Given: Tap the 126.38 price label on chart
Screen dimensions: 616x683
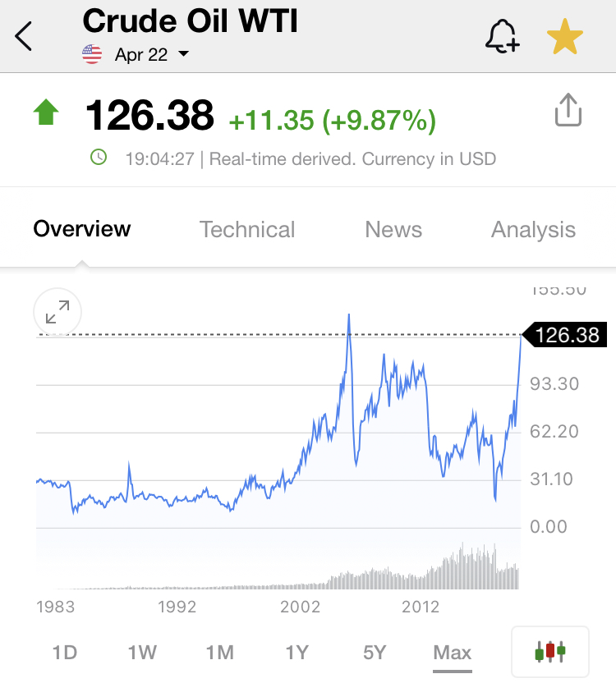Looking at the screenshot, I should (567, 335).
